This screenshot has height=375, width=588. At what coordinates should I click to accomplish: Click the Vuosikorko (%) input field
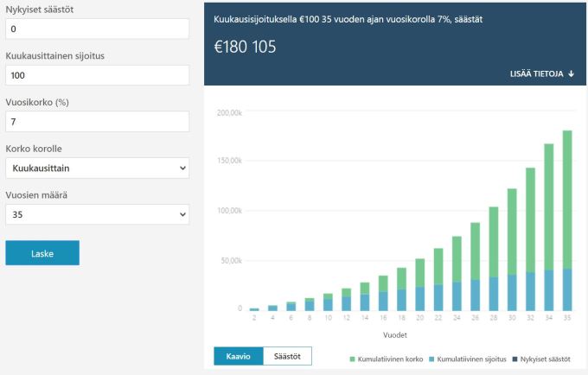tap(97, 121)
